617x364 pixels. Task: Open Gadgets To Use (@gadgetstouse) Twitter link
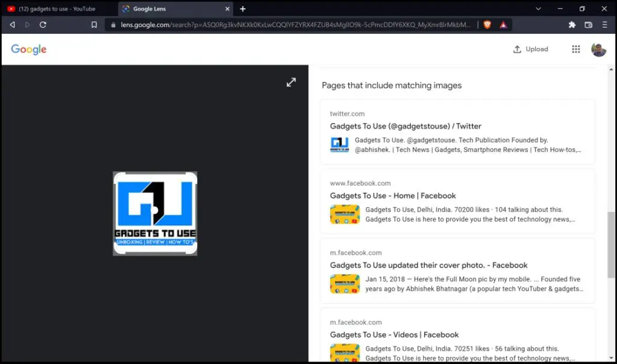click(x=406, y=127)
